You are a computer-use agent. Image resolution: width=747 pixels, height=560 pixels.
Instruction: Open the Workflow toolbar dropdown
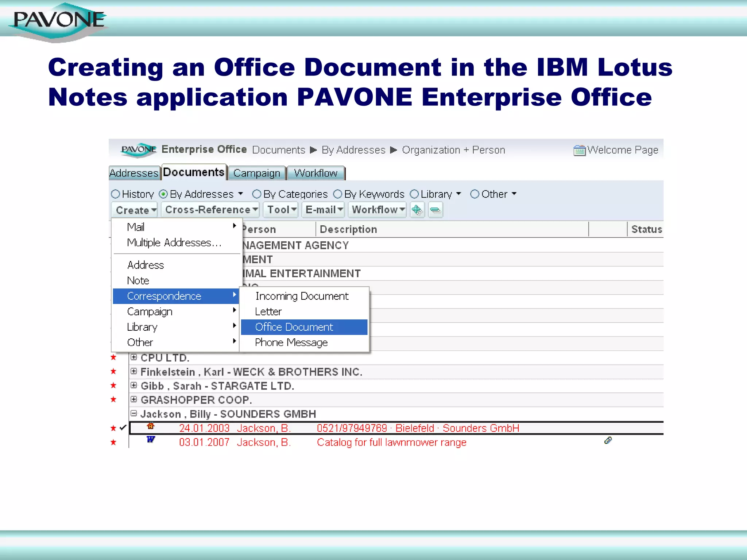click(378, 210)
